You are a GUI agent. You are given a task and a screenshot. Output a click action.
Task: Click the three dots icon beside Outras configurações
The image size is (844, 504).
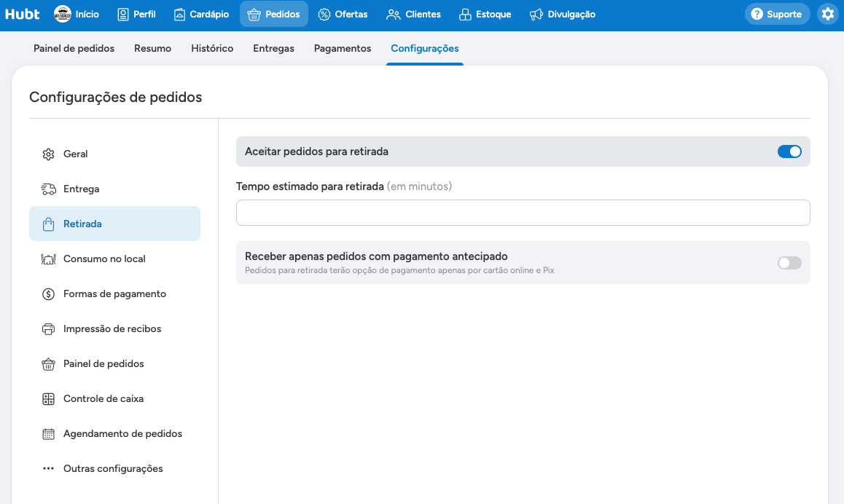48,468
